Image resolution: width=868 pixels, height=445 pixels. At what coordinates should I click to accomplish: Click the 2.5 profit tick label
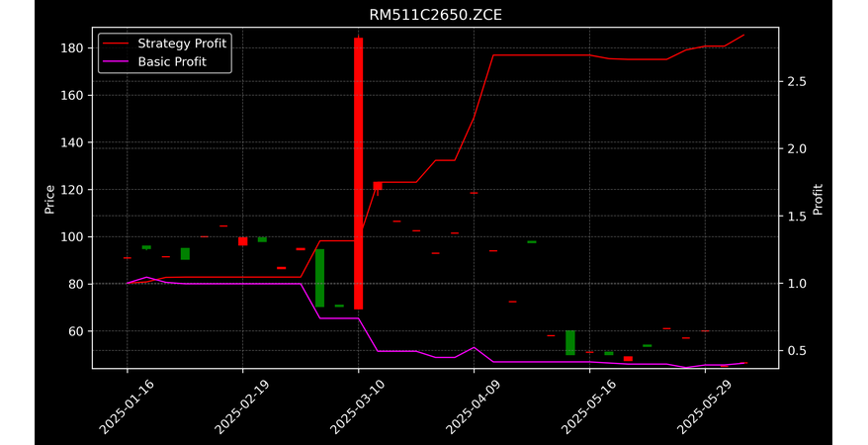(796, 82)
